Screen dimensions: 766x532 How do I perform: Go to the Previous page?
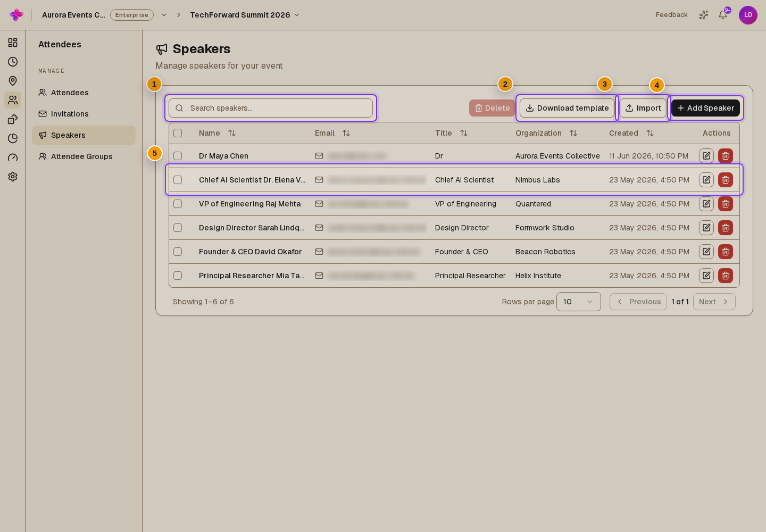(x=638, y=302)
